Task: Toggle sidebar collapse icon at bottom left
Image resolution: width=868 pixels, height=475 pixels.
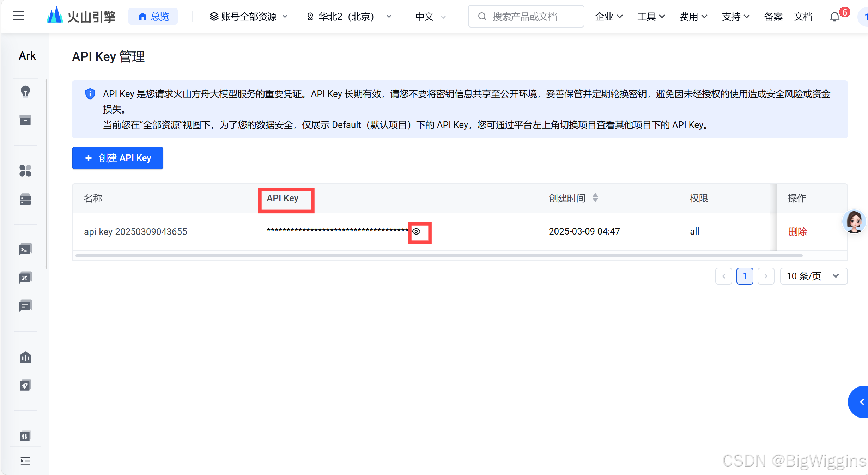Action: 25,461
